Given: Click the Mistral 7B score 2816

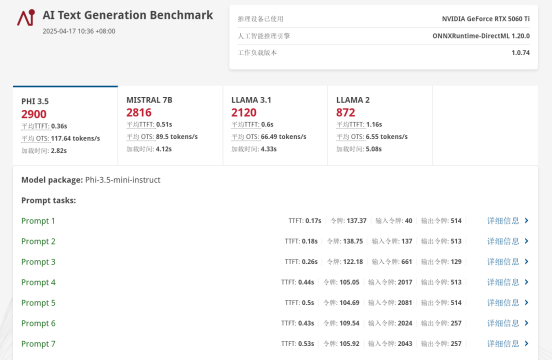Looking at the screenshot, I should tap(139, 112).
